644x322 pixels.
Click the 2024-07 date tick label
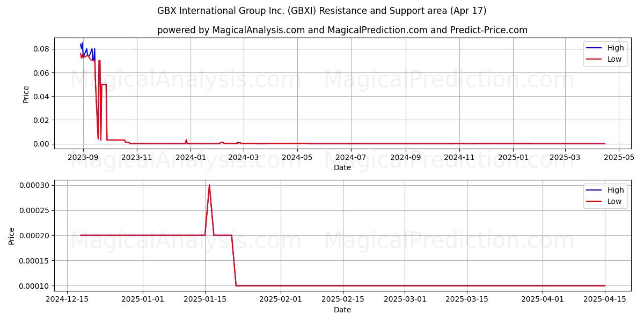click(352, 157)
